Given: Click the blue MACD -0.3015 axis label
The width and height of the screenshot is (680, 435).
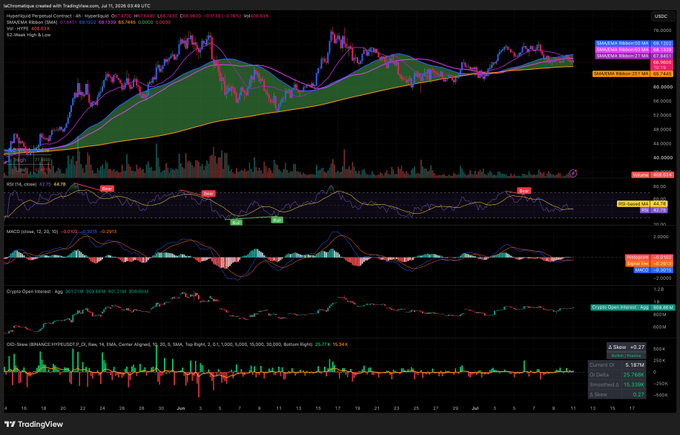Looking at the screenshot, I should pos(654,270).
